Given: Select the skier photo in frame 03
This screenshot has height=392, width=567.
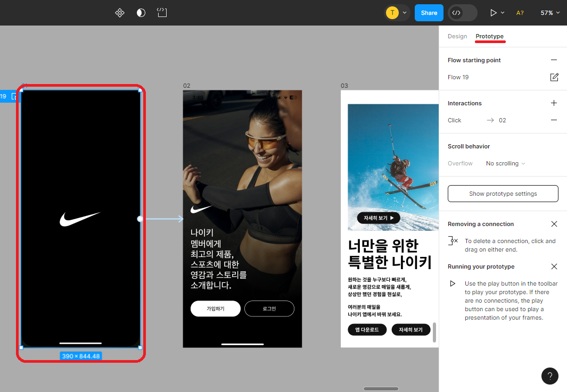Looking at the screenshot, I should (x=393, y=167).
